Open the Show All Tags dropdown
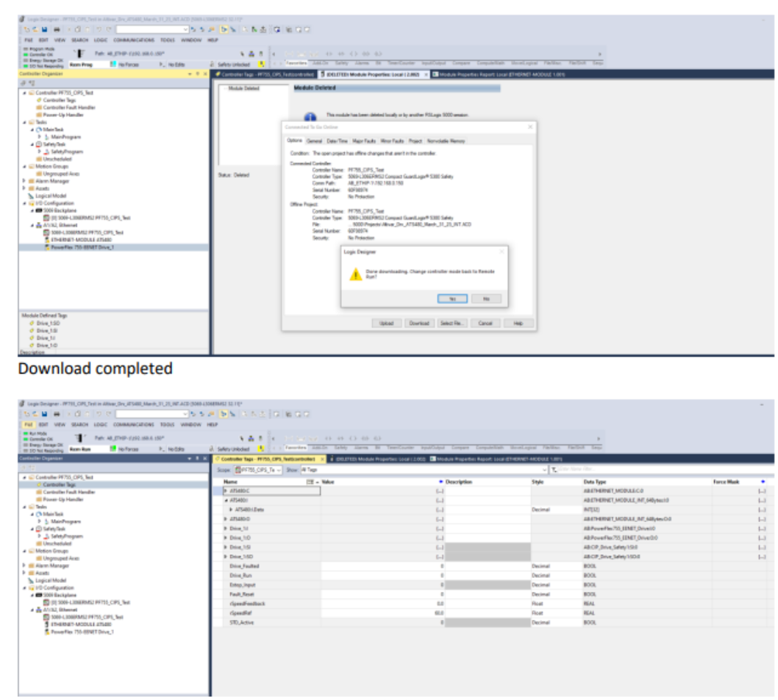778x700 pixels. point(544,469)
